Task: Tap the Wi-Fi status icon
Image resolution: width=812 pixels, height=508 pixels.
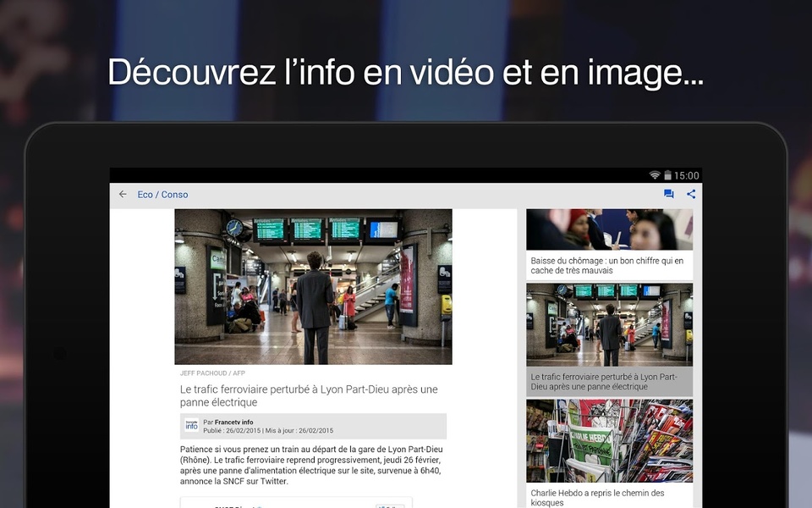Action: click(655, 175)
